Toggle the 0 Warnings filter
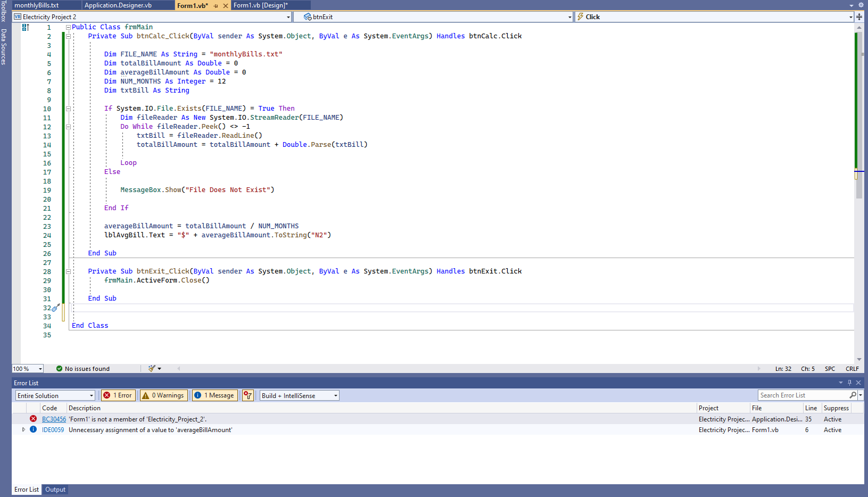 163,395
